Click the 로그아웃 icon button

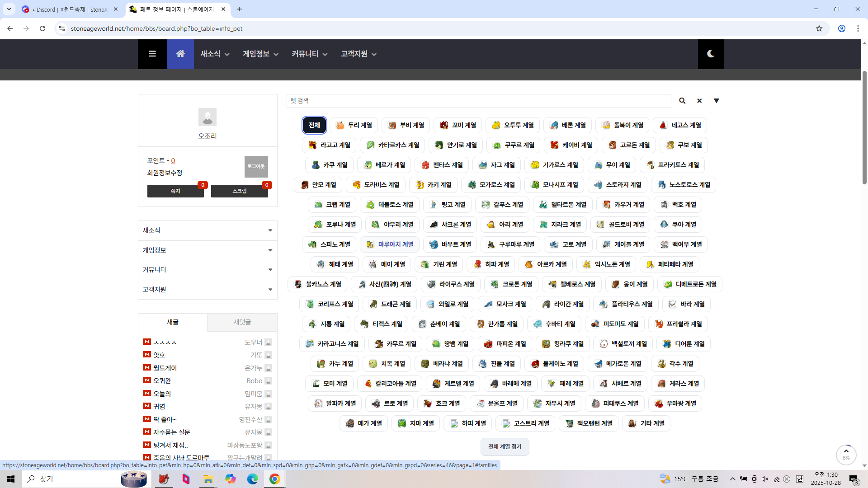256,166
